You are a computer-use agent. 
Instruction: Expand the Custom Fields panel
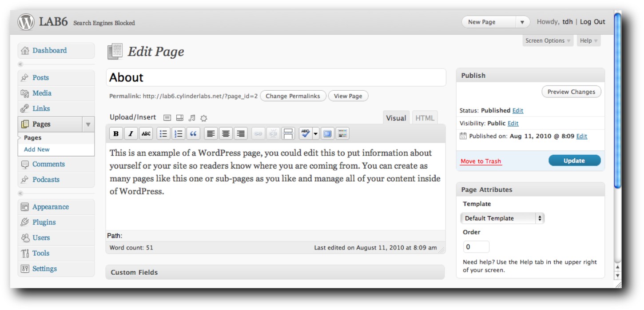(275, 272)
